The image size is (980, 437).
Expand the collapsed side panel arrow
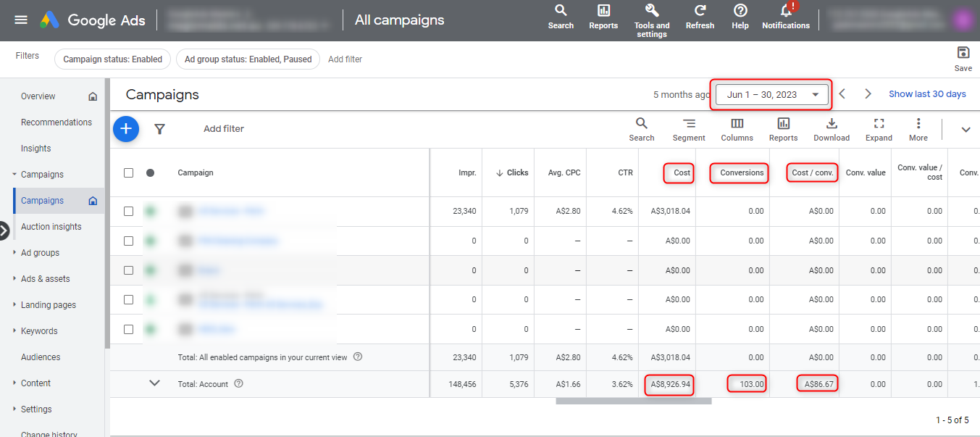[x=4, y=230]
